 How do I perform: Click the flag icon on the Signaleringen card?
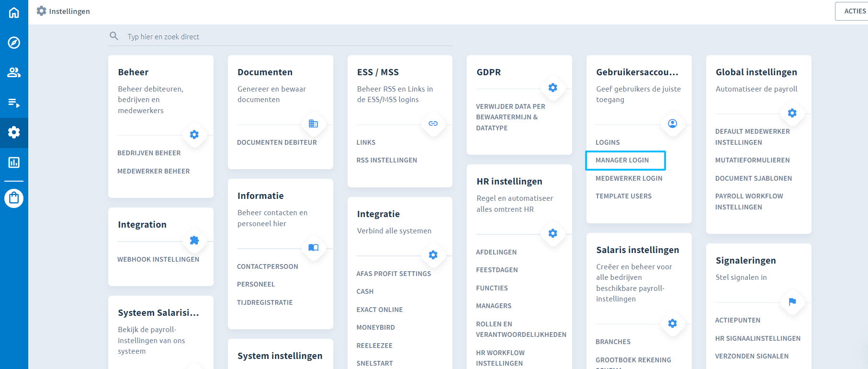792,302
